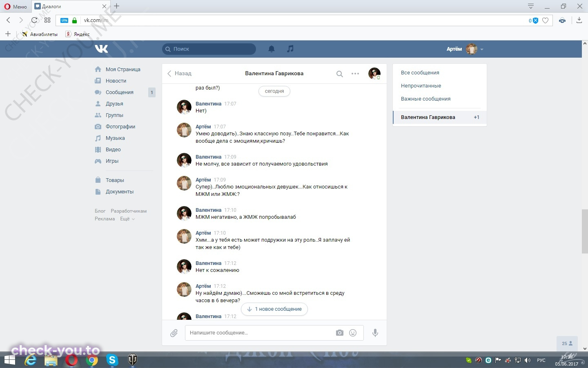588x368 pixels.
Task: Open Google Chrome from taskbar
Action: pyautogui.click(x=92, y=360)
